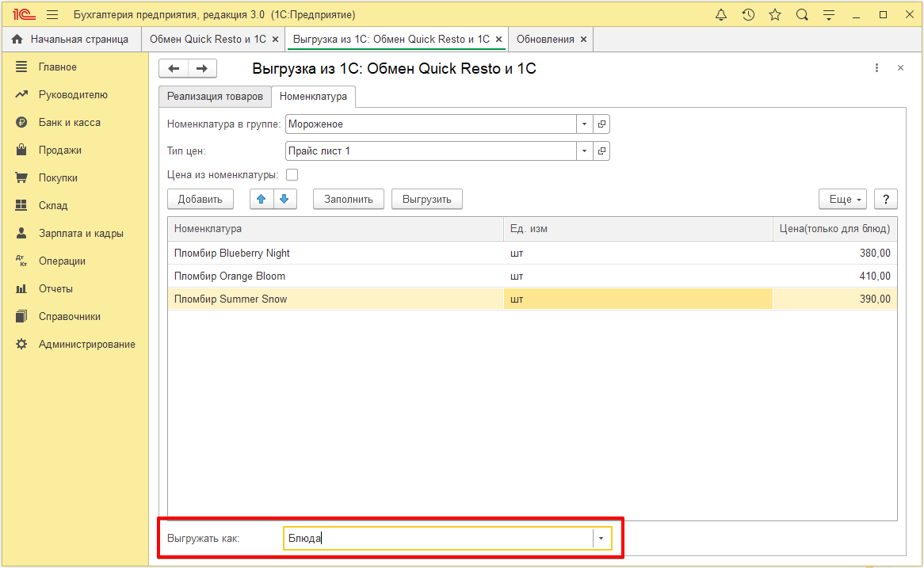Image resolution: width=924 pixels, height=568 pixels.
Task: Click the 1C logo icon
Action: point(24,15)
